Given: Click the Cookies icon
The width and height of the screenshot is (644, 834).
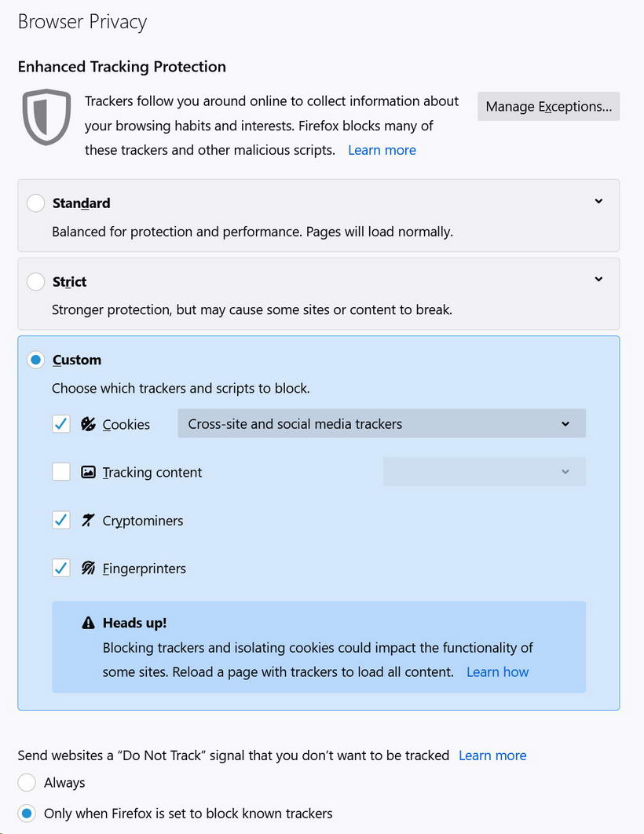Looking at the screenshot, I should 88,424.
